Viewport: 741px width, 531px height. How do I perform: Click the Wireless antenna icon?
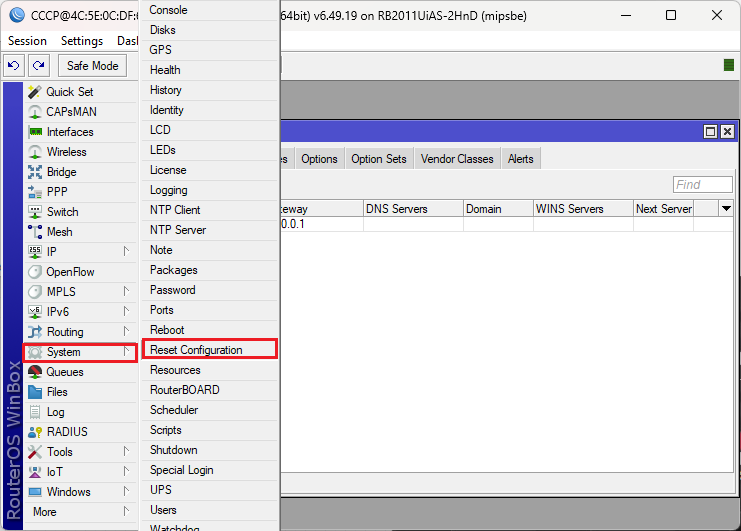[34, 152]
